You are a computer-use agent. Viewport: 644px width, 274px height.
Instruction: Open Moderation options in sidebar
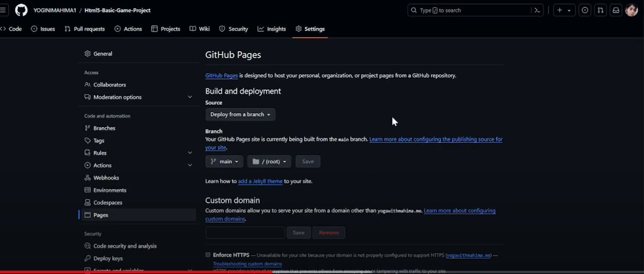click(117, 97)
